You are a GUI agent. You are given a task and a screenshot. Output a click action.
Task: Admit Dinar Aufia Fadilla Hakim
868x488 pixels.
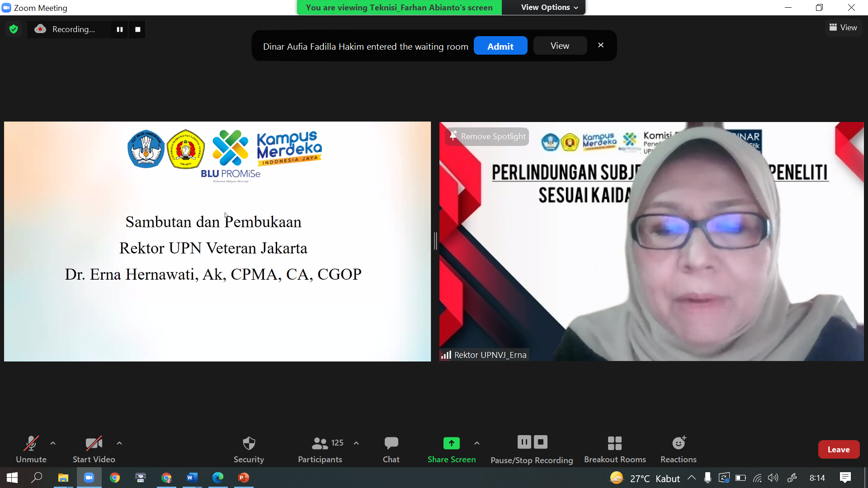[500, 46]
